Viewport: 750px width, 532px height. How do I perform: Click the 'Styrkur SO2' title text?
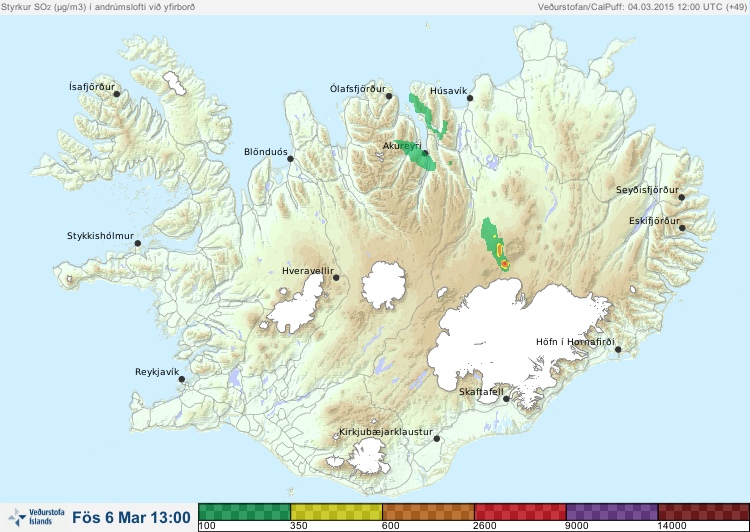(98, 7)
